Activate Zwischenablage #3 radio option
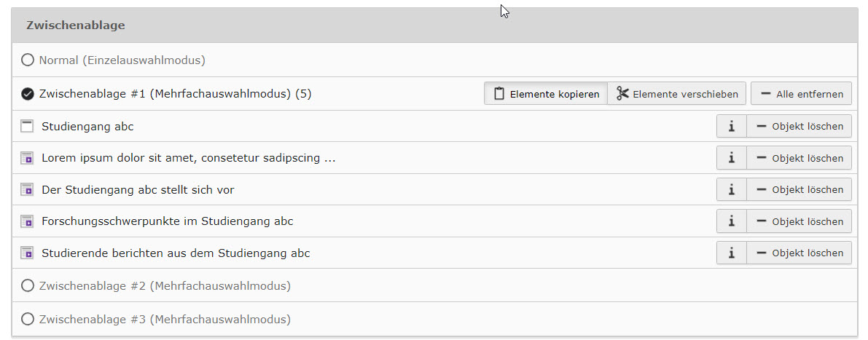868x340 pixels. coord(28,319)
